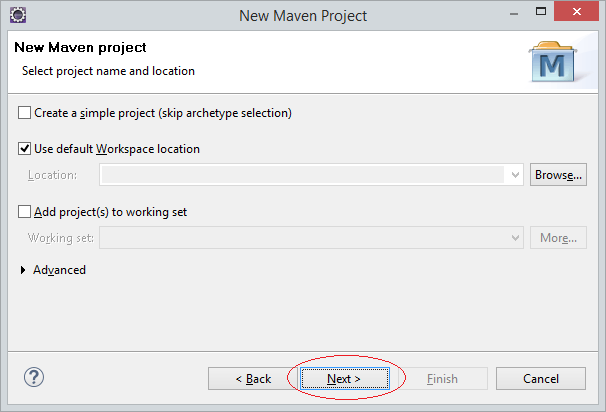Click the More... working set button
606x412 pixels.
click(558, 238)
